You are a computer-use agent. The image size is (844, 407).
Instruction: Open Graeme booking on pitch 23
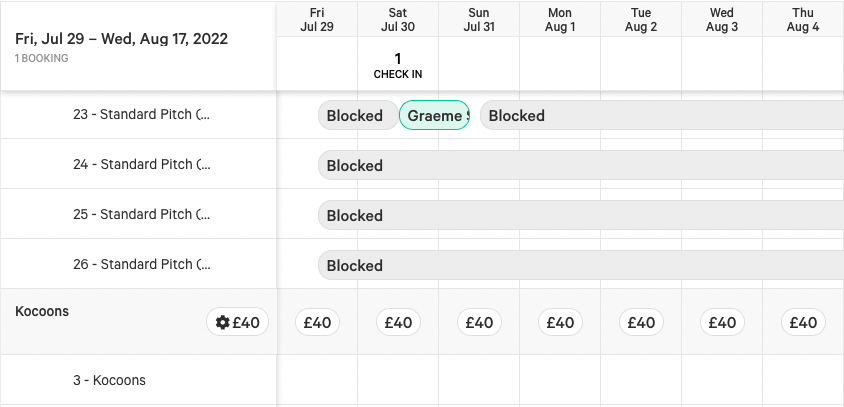pos(434,115)
